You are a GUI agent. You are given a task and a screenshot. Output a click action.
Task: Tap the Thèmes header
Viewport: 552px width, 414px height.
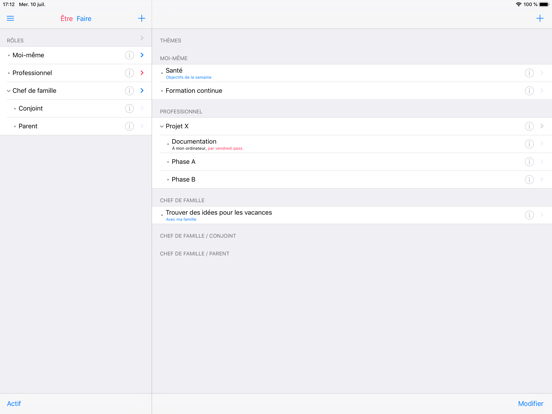[170, 40]
